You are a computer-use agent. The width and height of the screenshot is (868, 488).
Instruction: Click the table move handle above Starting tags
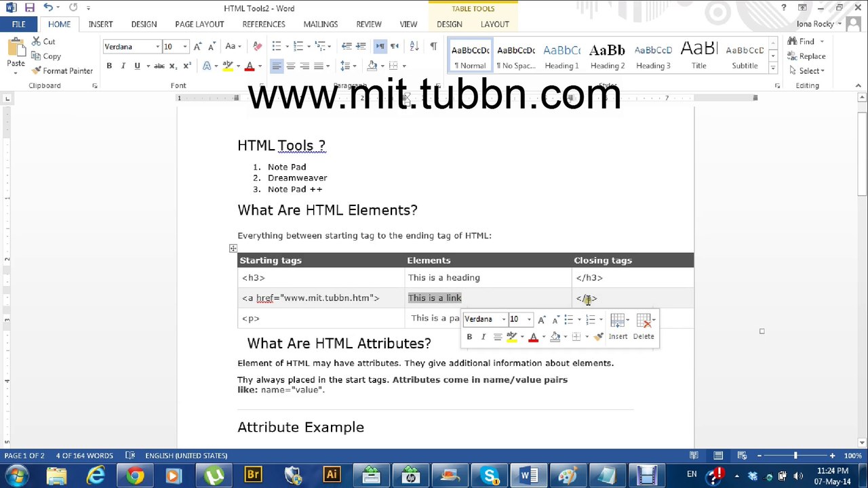(x=233, y=248)
